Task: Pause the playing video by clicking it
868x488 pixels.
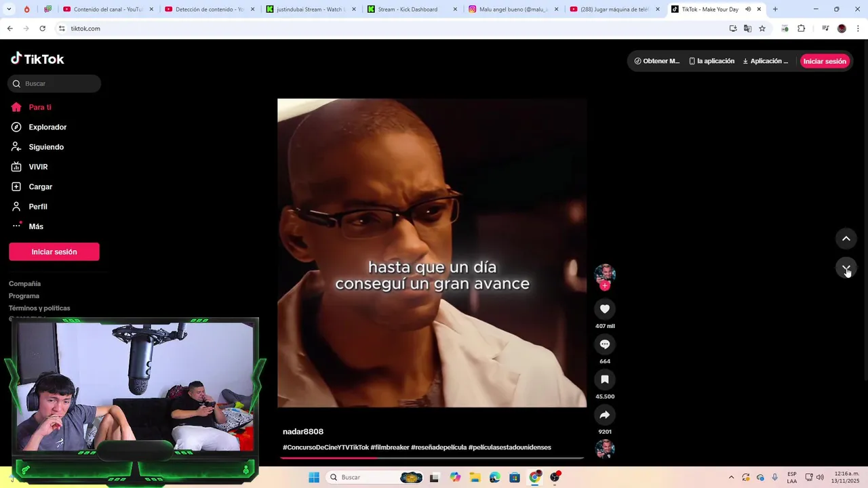Action: tap(432, 253)
